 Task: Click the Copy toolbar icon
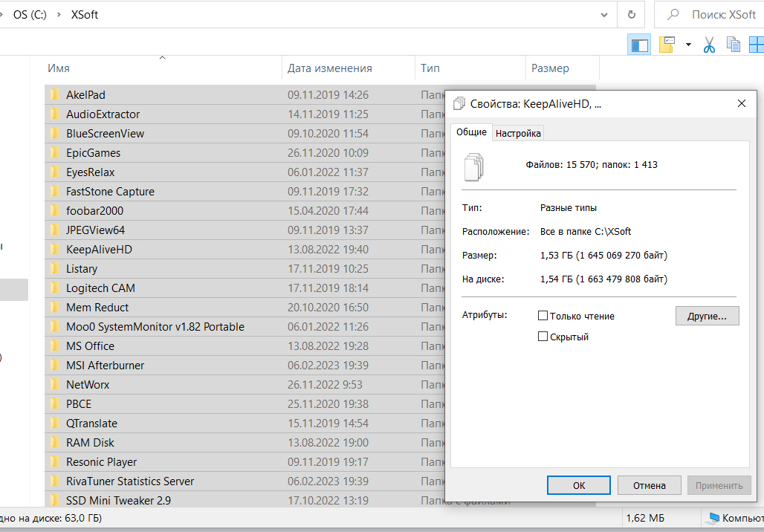[x=734, y=45]
